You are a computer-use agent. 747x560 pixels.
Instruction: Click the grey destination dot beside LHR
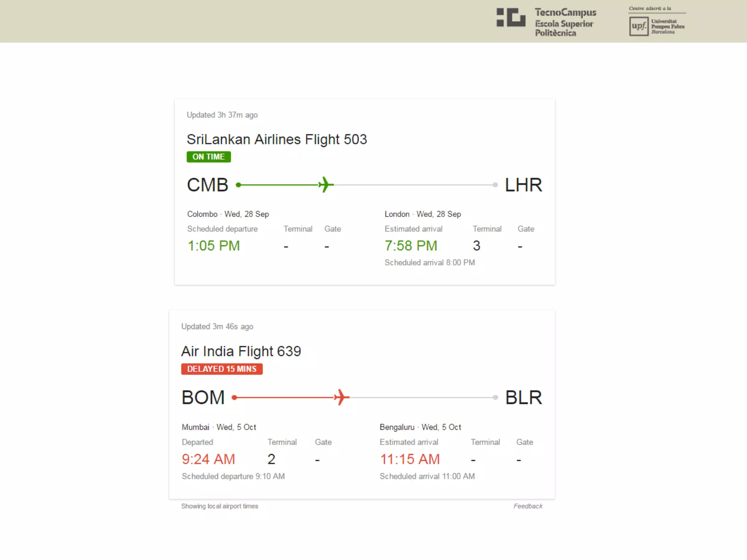(495, 185)
